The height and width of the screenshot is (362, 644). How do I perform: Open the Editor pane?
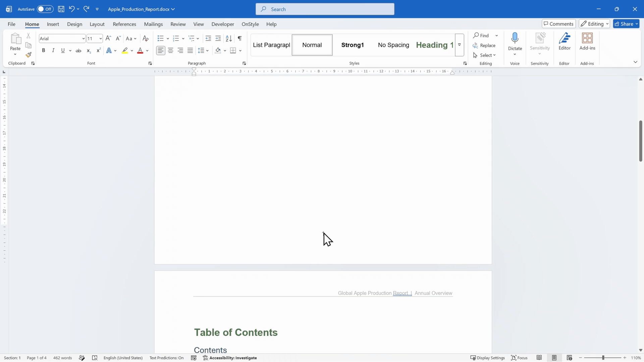[x=565, y=42]
